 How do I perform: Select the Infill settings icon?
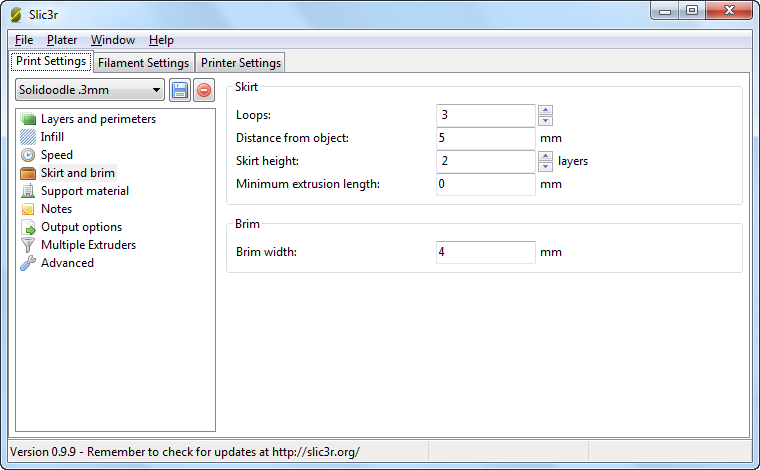(28, 137)
